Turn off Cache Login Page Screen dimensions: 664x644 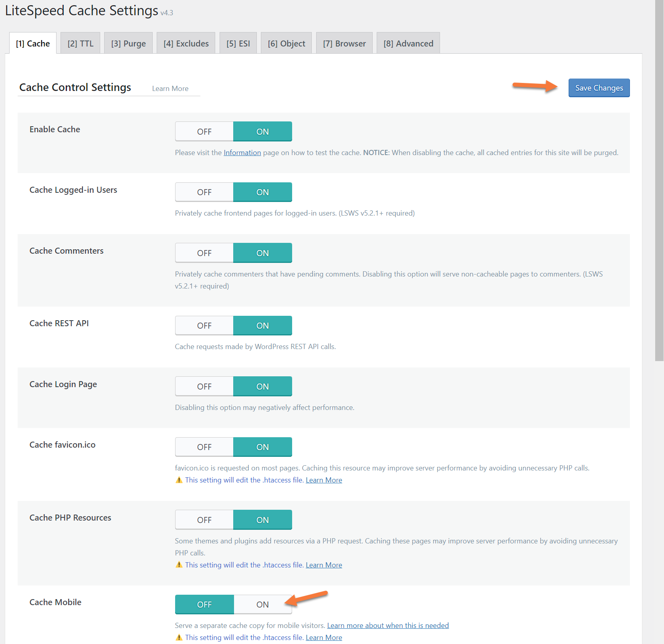[x=204, y=387]
